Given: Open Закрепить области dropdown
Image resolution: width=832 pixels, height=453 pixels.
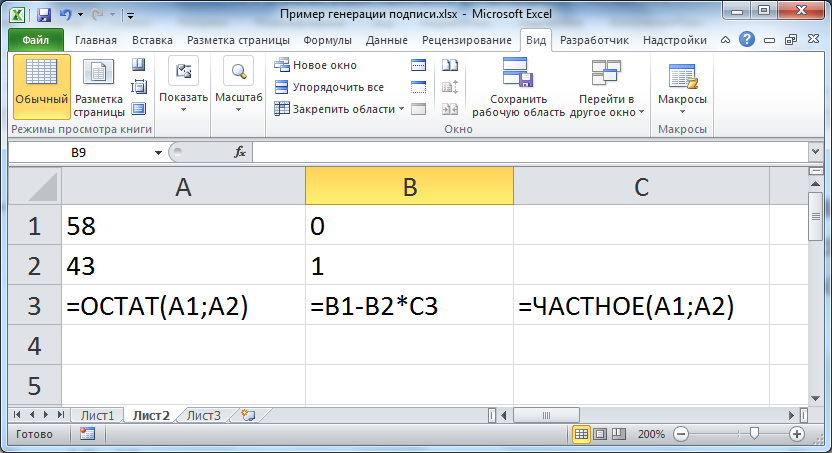Looking at the screenshot, I should 339,109.
